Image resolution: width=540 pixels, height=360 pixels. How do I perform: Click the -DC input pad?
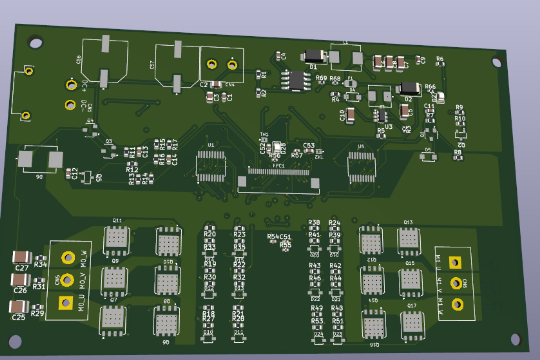tap(70, 105)
